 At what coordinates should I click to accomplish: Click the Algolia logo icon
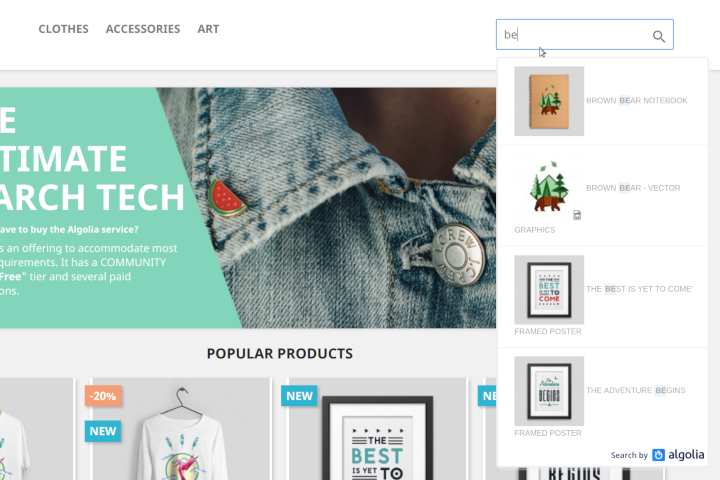click(x=658, y=455)
